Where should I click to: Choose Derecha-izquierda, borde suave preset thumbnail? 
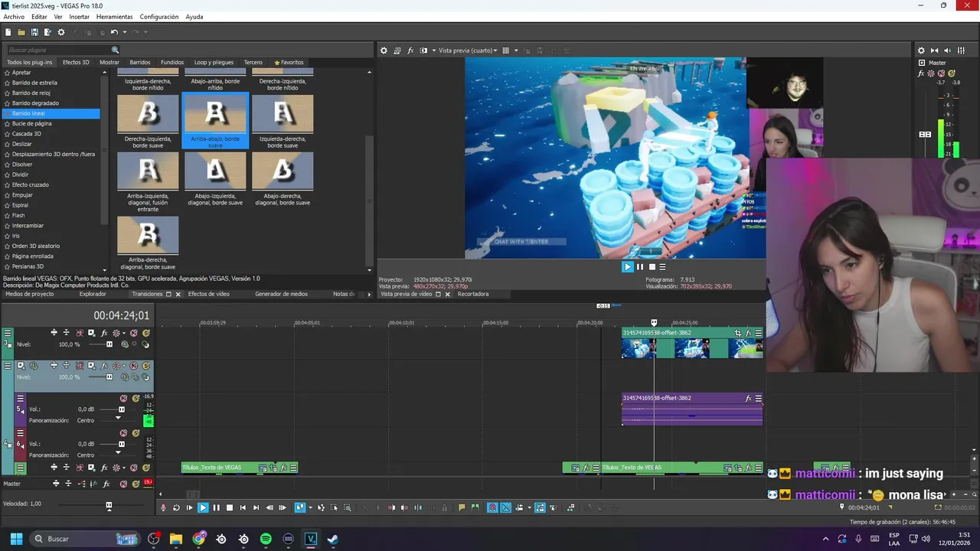tap(148, 113)
